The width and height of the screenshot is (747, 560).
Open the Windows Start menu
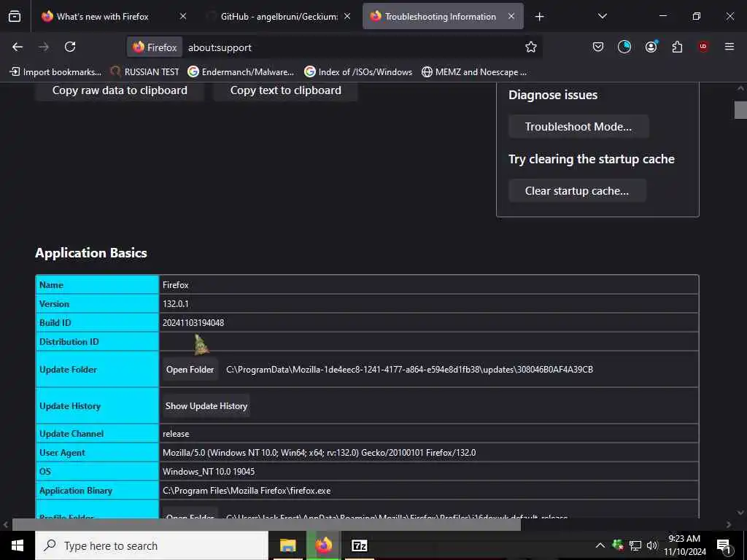point(18,545)
